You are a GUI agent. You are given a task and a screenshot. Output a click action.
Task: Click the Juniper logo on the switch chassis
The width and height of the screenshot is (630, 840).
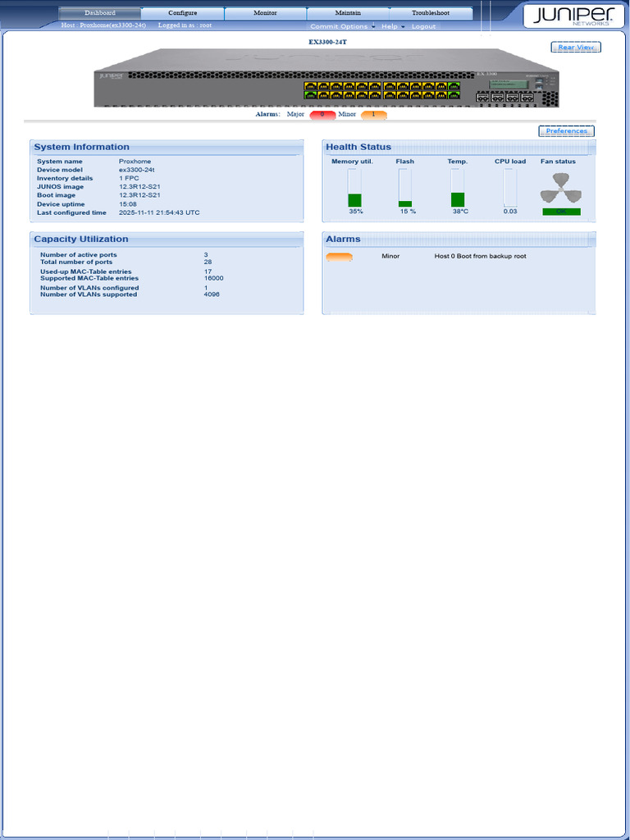click(112, 75)
